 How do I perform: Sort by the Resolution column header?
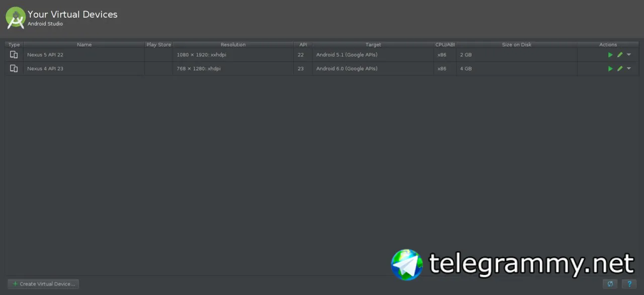233,45
